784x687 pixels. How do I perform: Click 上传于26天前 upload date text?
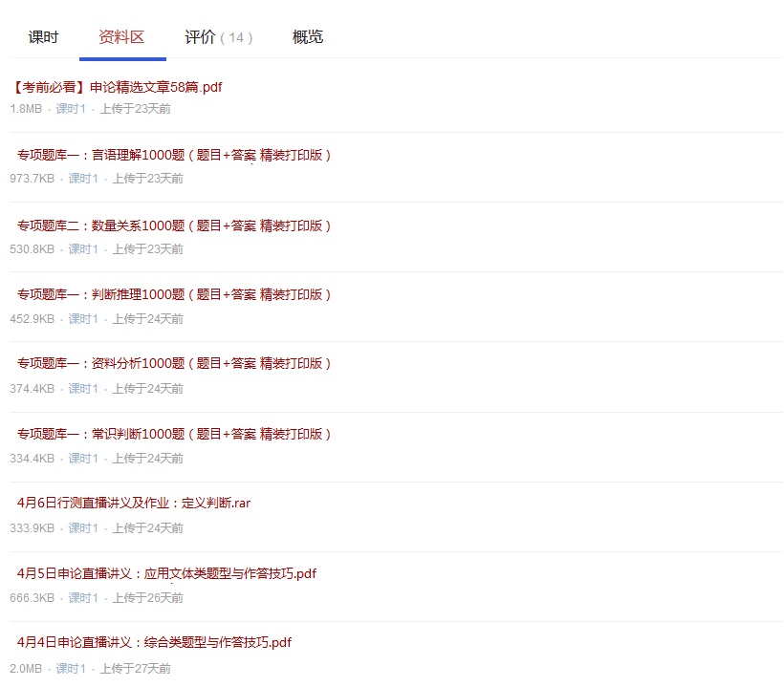click(x=148, y=597)
